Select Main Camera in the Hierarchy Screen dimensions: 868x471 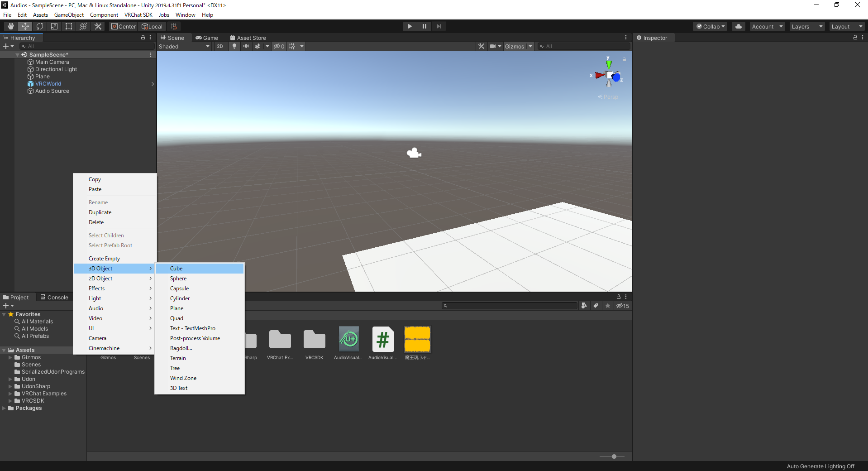(x=52, y=62)
